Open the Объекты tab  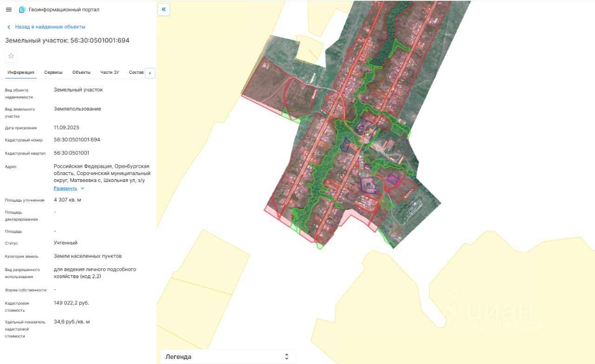[81, 72]
